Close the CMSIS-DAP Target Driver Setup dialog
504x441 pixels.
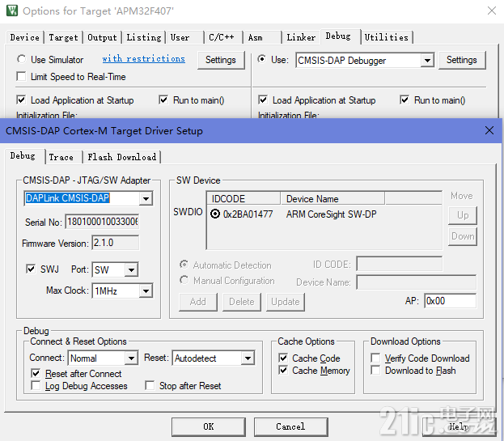tap(489, 130)
